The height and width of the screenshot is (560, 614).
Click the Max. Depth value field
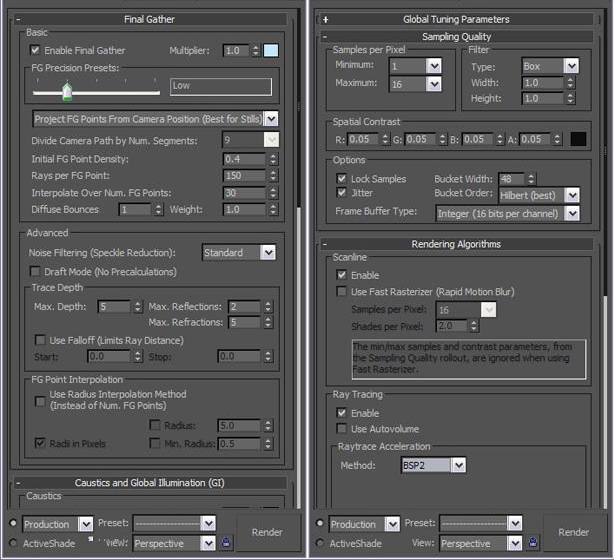click(x=115, y=306)
